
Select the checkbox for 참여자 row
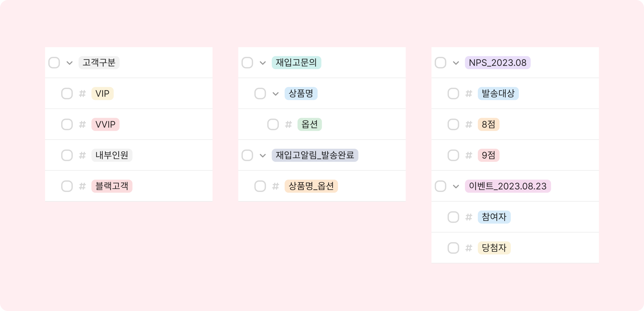click(453, 217)
